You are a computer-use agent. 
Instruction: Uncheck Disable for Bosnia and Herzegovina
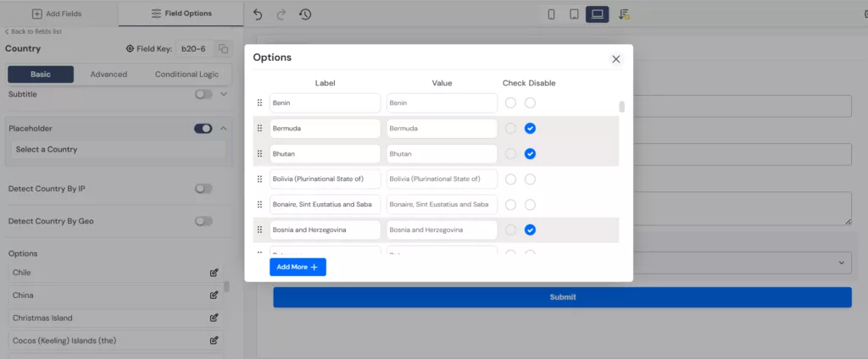[x=530, y=229]
